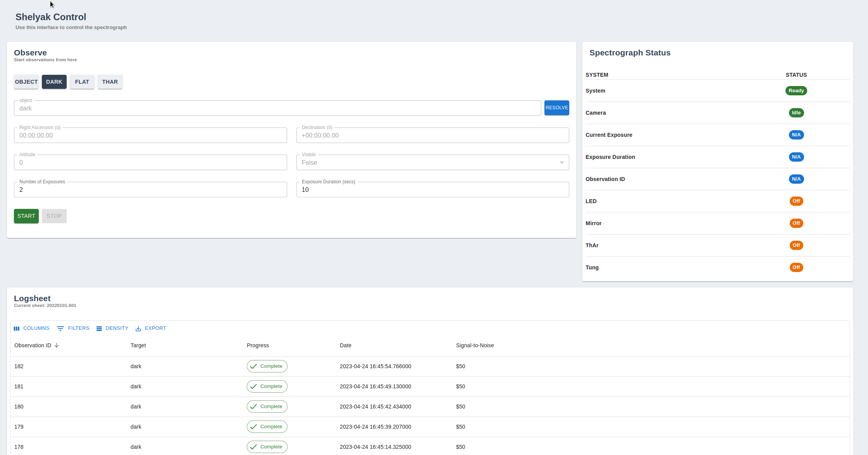Select the FLAT observation type
Viewport: 868px width, 455px height.
[x=82, y=82]
